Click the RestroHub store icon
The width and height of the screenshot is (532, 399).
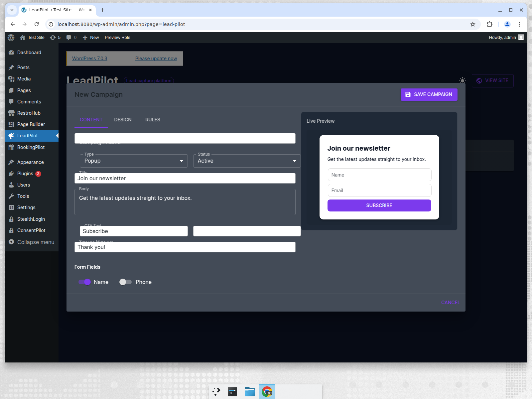point(11,113)
